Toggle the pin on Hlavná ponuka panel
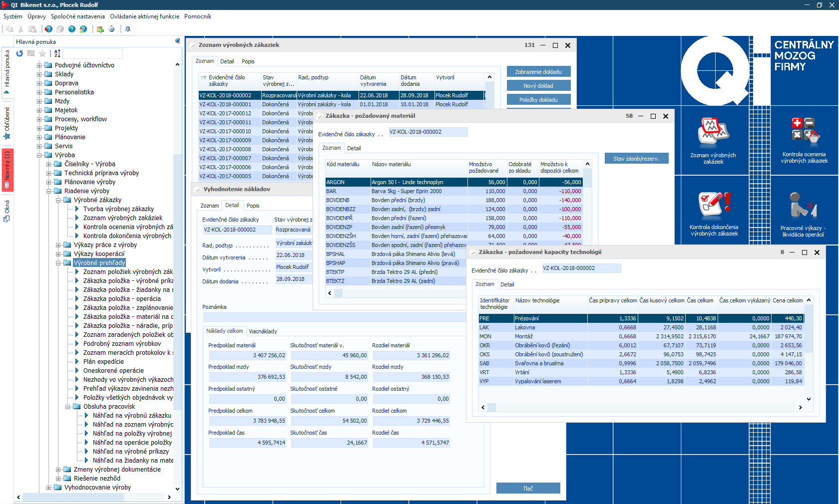This screenshot has width=839, height=504. tap(177, 41)
